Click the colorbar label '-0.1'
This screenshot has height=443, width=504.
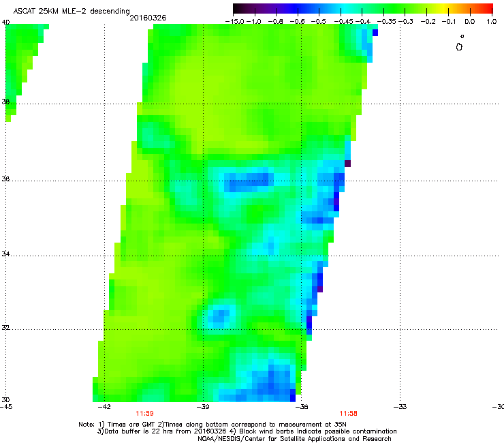449,22
